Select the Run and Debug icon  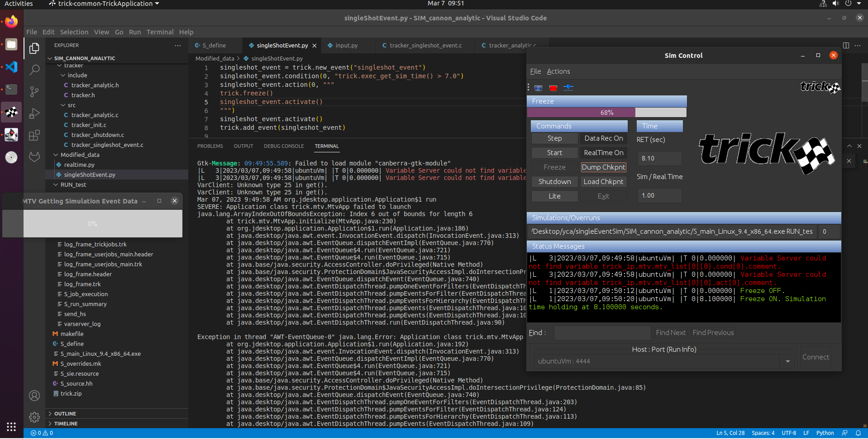34,113
